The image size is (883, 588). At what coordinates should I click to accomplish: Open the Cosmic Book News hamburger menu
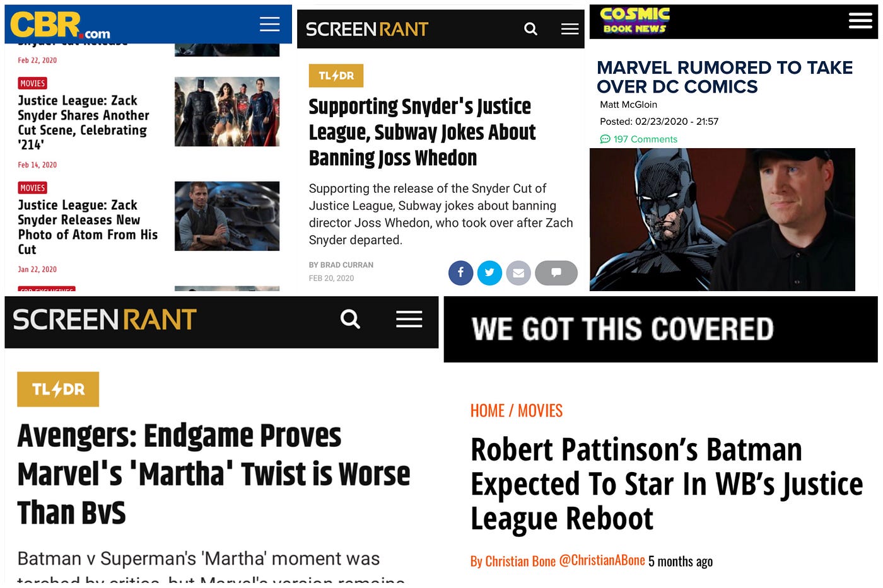click(860, 21)
